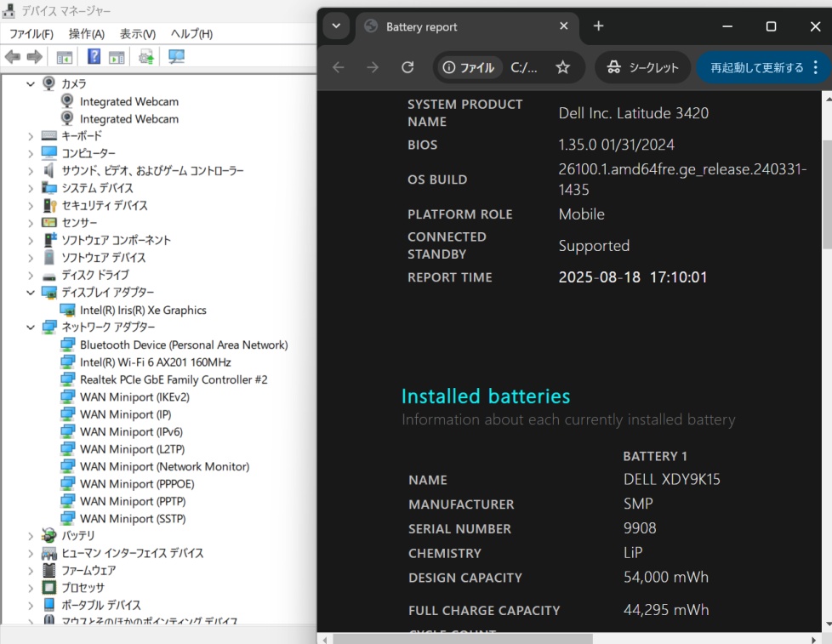Click the WAN Miniport (SSTP) icon
832x644 pixels.
pyautogui.click(x=67, y=518)
